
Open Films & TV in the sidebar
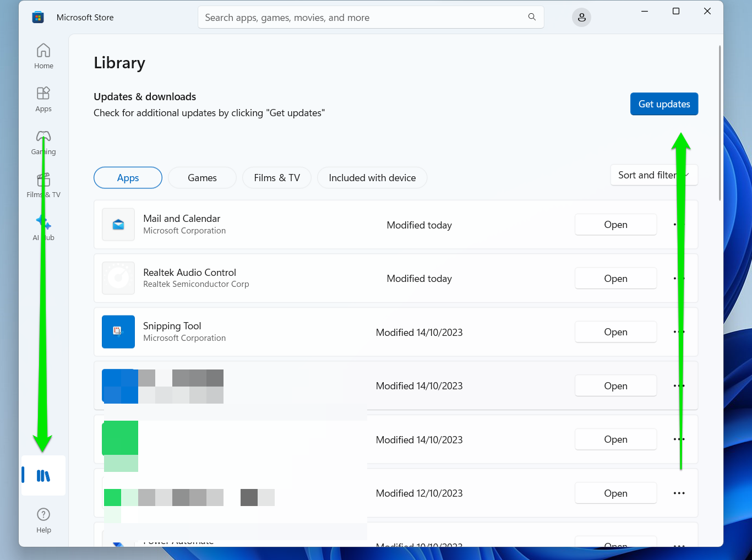click(43, 185)
